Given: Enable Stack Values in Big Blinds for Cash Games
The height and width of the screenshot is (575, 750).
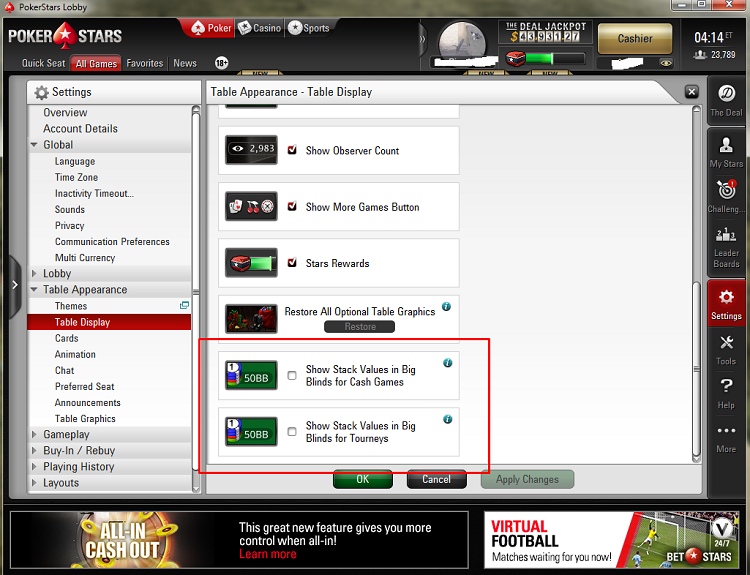Looking at the screenshot, I should point(292,376).
